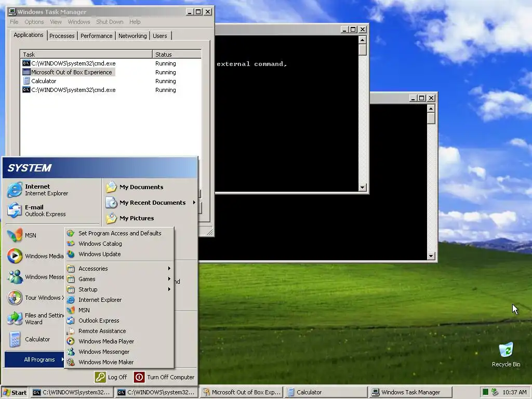Click the Start button
The width and height of the screenshot is (532, 399).
pyautogui.click(x=15, y=393)
